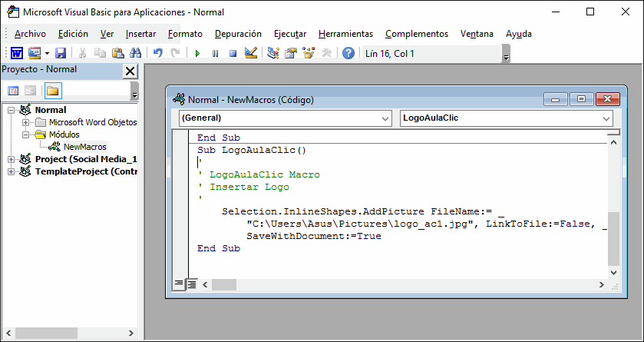This screenshot has height=342, width=644.
Task: Expand TemplateProject (Contr node
Action: [x=11, y=172]
